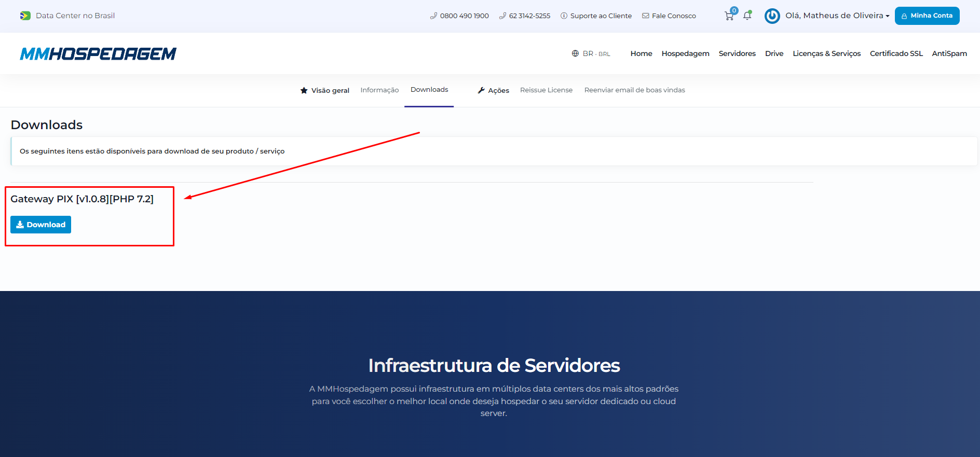This screenshot has height=457, width=980.
Task: Open the AntiSpam menu item
Action: click(x=949, y=53)
